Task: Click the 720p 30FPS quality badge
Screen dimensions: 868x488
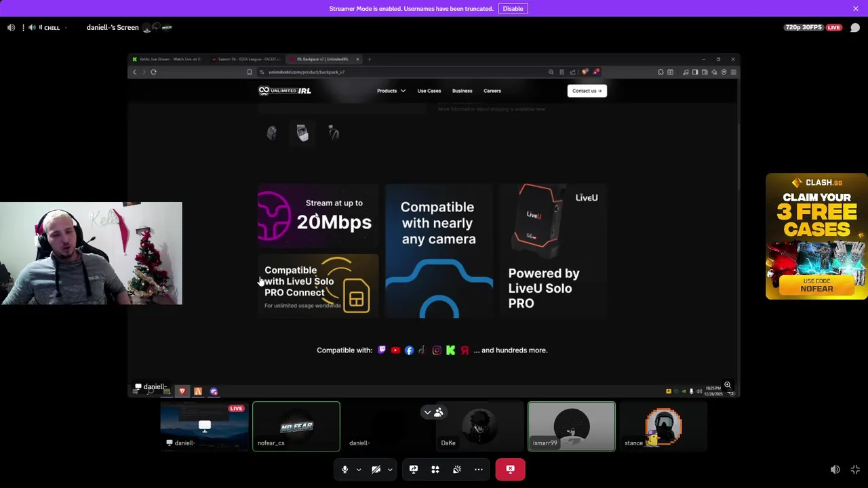Action: click(804, 28)
